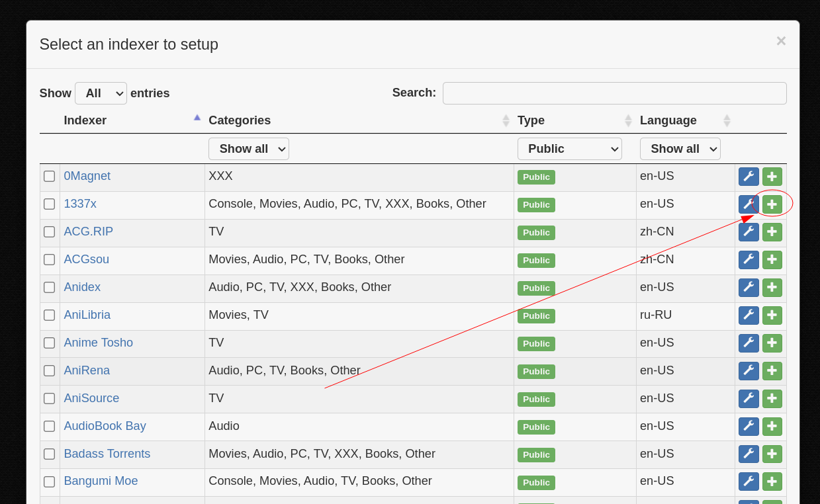
Task: Open configure wrench for AudioBook Bay
Action: coord(749,427)
